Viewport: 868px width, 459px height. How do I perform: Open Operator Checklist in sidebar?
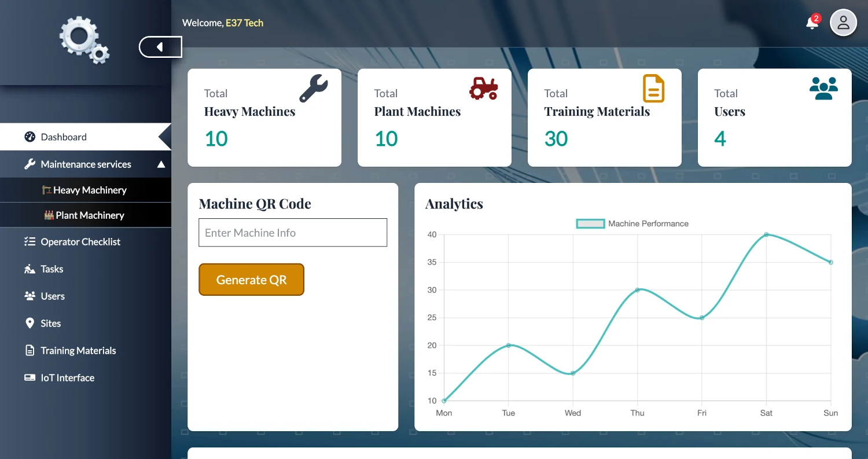point(86,241)
